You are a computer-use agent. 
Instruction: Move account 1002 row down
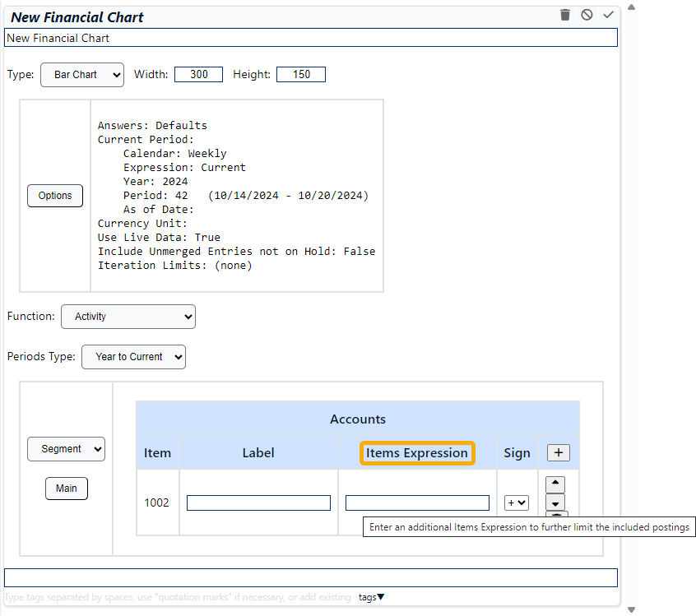tap(554, 503)
